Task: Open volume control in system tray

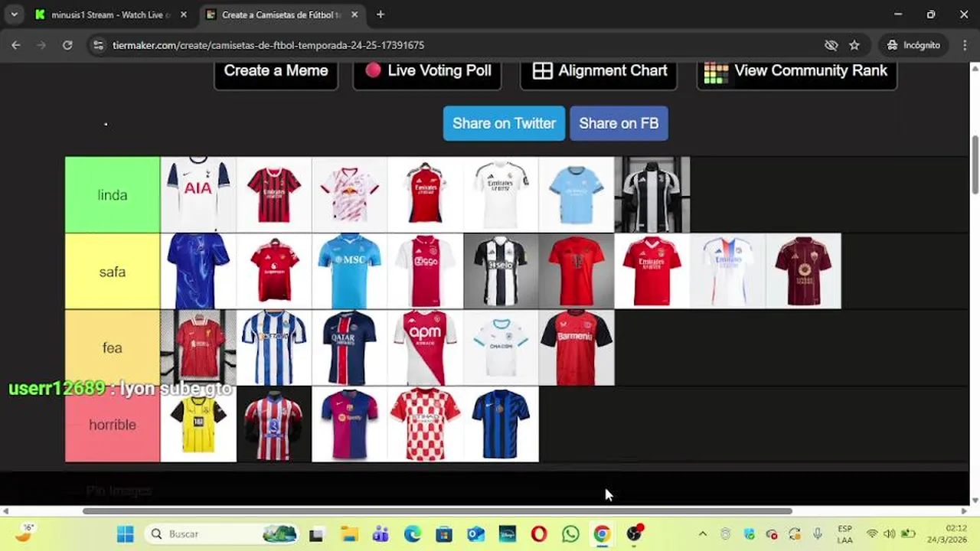Action: (x=889, y=534)
